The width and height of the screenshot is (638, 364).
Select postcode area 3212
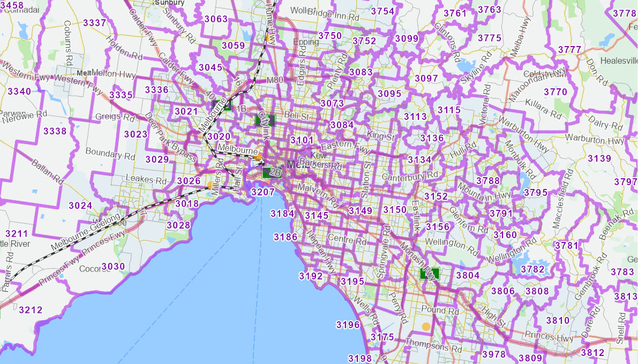point(30,310)
